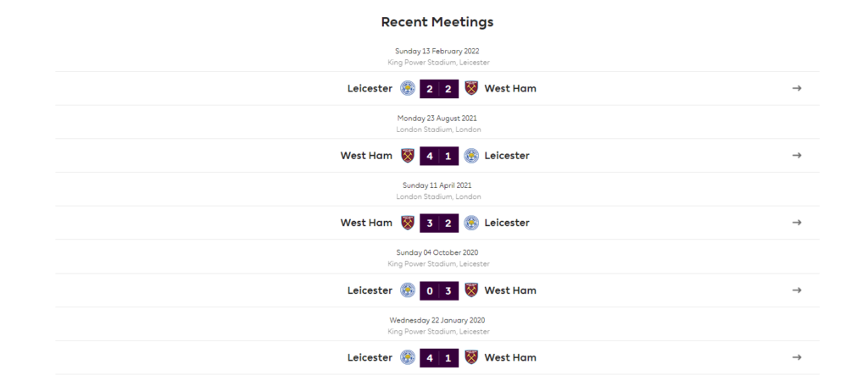This screenshot has height=381, width=868.
Task: Click arrow beside the 04 October 2020 match
Action: (797, 290)
